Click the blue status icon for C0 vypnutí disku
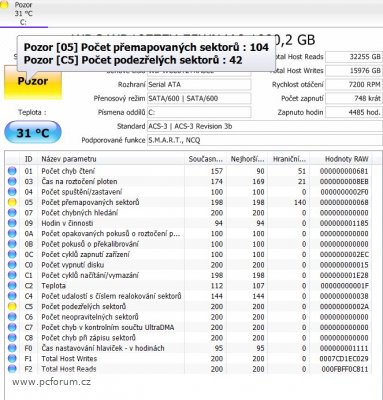 pyautogui.click(x=12, y=265)
